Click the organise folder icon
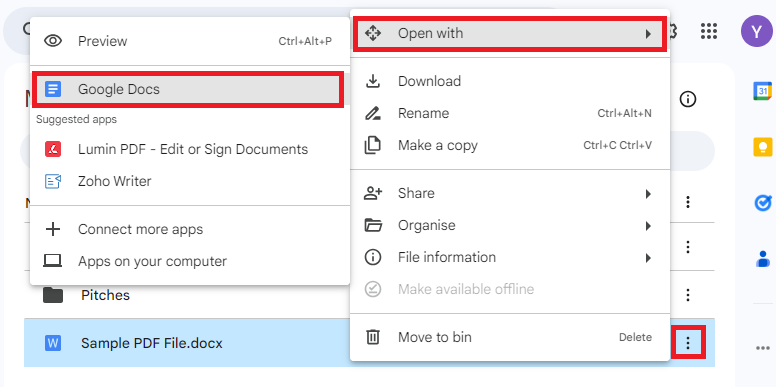The width and height of the screenshot is (776, 387). click(373, 225)
